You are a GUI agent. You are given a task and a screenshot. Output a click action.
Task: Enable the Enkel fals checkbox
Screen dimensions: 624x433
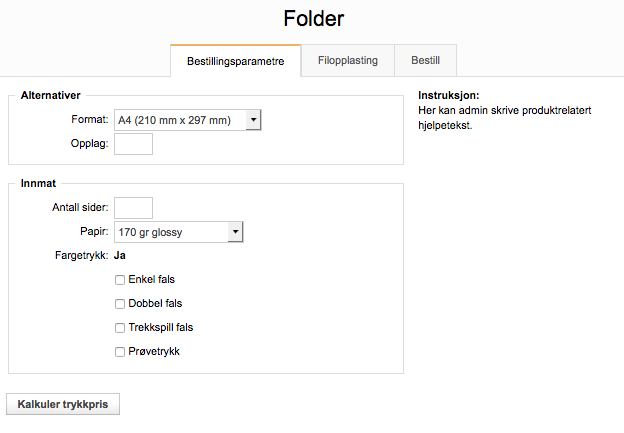[x=120, y=280]
